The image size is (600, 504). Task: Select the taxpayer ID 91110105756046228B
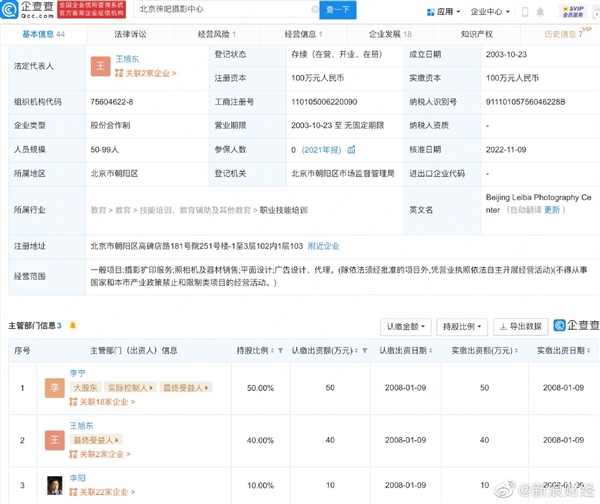525,102
